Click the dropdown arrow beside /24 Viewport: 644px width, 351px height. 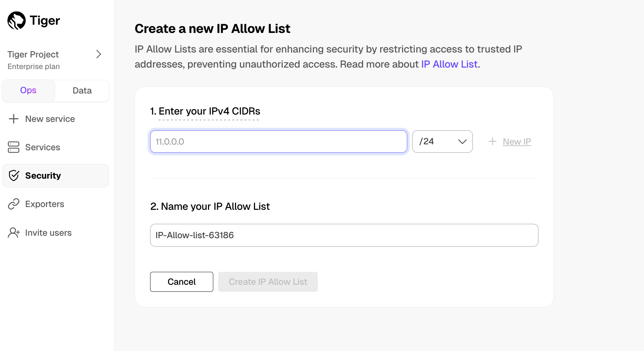coord(462,142)
